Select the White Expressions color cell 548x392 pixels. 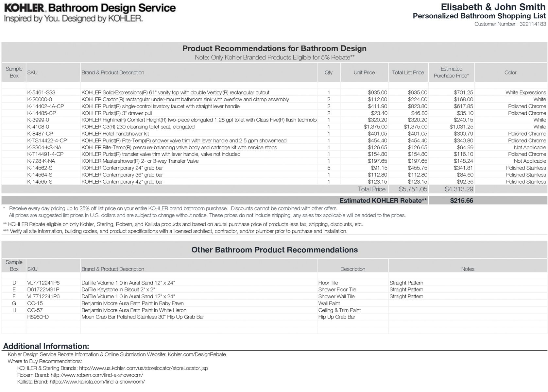click(x=525, y=92)
